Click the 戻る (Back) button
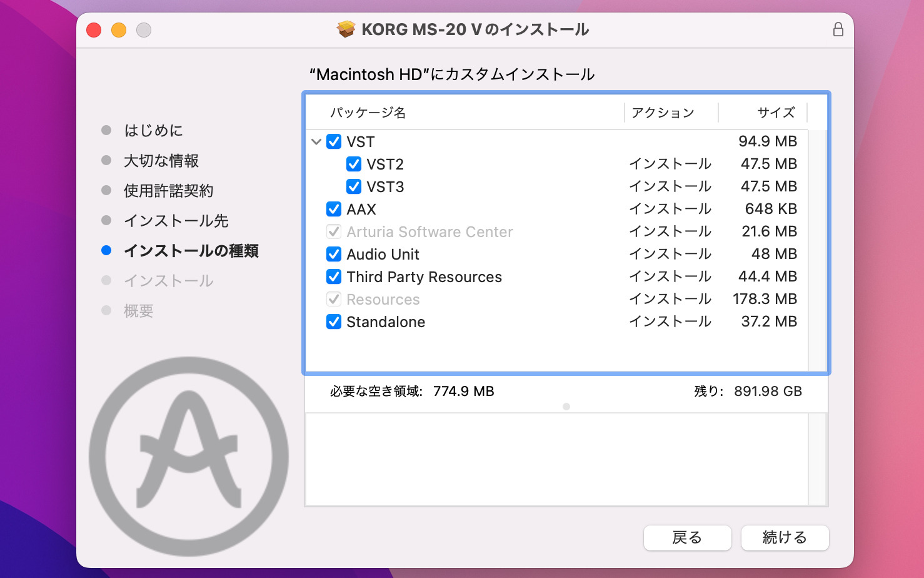 (x=688, y=537)
